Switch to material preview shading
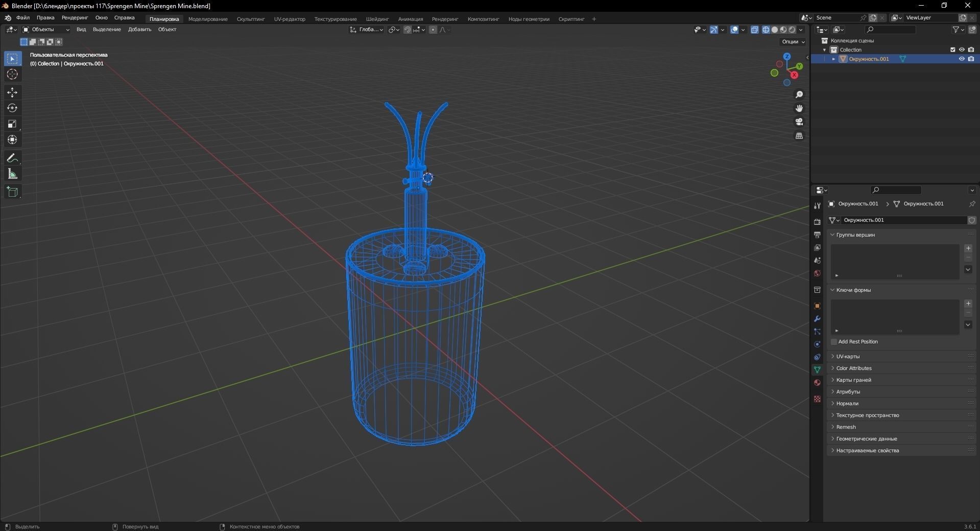 coord(783,30)
